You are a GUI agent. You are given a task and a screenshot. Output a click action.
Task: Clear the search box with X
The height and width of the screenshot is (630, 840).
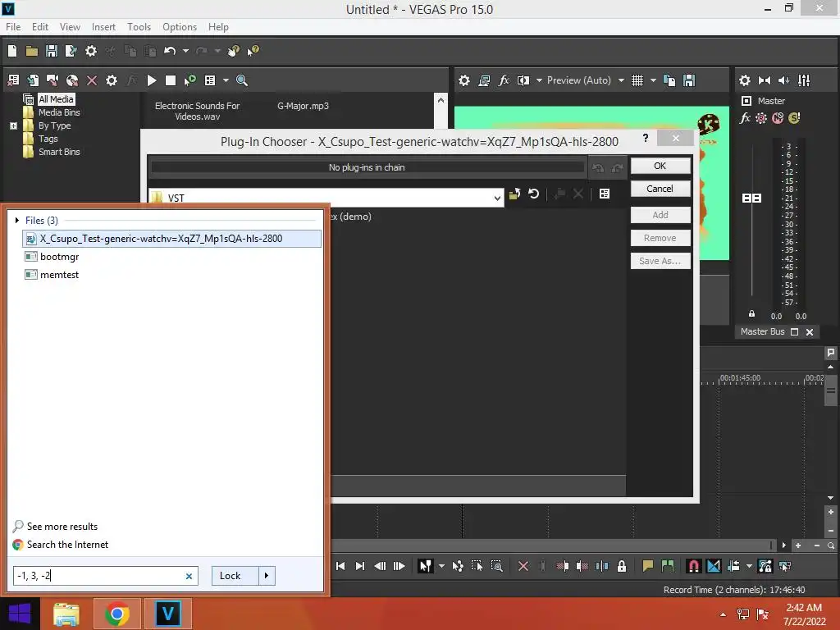[189, 577]
